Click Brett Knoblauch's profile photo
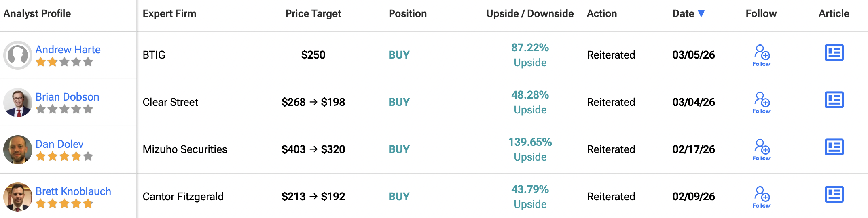This screenshot has width=868, height=218. click(x=18, y=197)
